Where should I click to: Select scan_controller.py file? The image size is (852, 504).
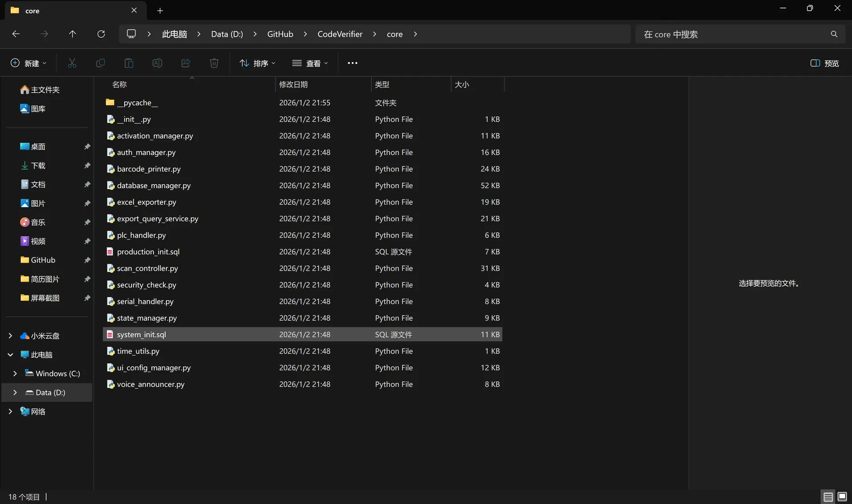(x=303, y=268)
